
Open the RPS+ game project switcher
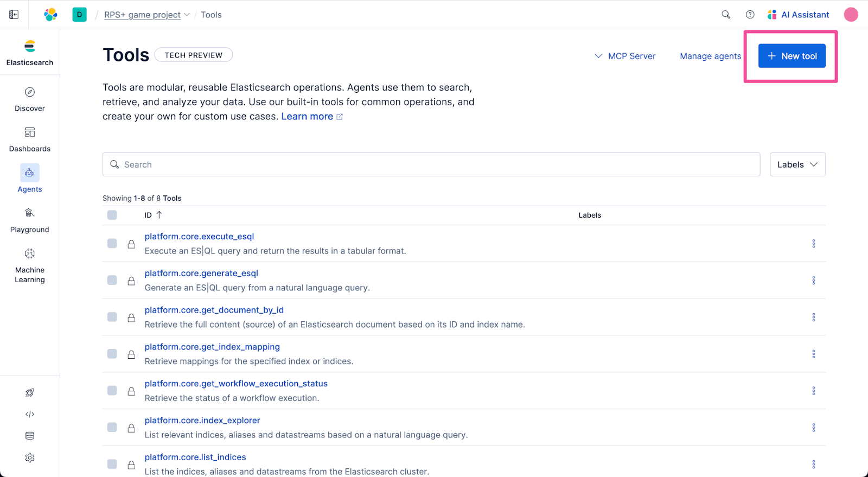pos(146,15)
